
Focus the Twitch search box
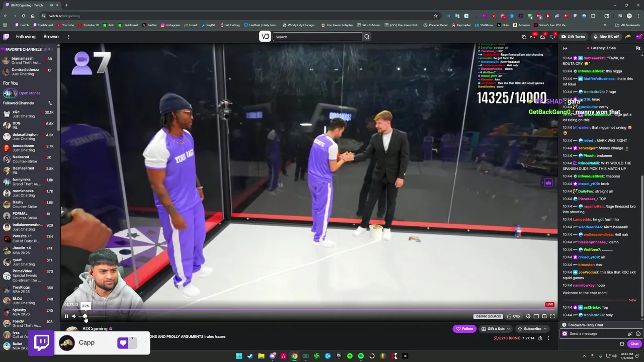point(317,37)
